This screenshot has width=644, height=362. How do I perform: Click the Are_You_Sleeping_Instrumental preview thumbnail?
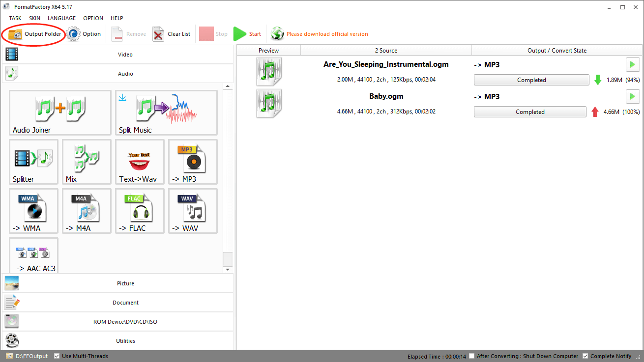(269, 72)
